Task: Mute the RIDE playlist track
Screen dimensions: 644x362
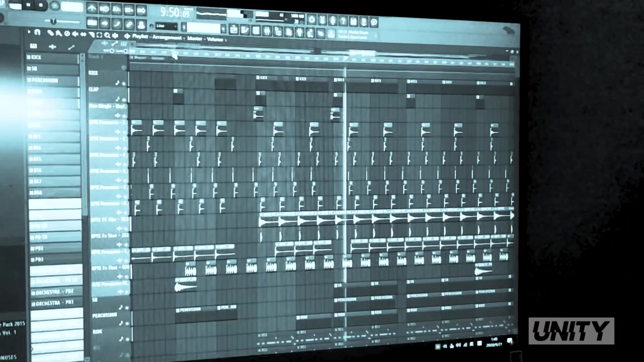Action: [126, 339]
